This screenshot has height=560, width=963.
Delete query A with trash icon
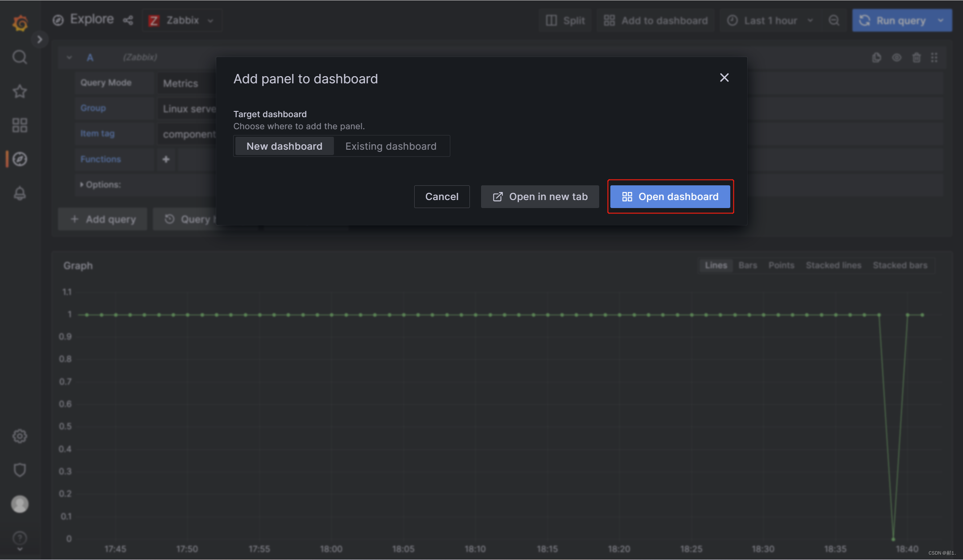(x=916, y=57)
